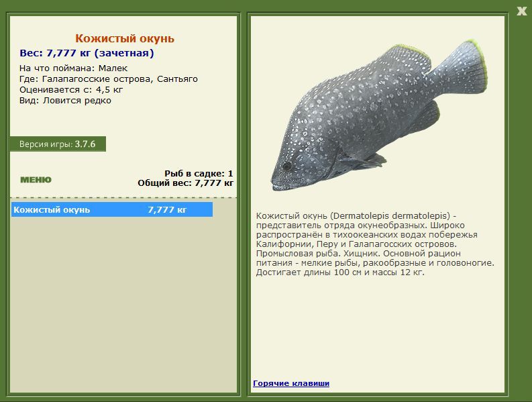Click the На что поймана: Малек line

point(73,68)
